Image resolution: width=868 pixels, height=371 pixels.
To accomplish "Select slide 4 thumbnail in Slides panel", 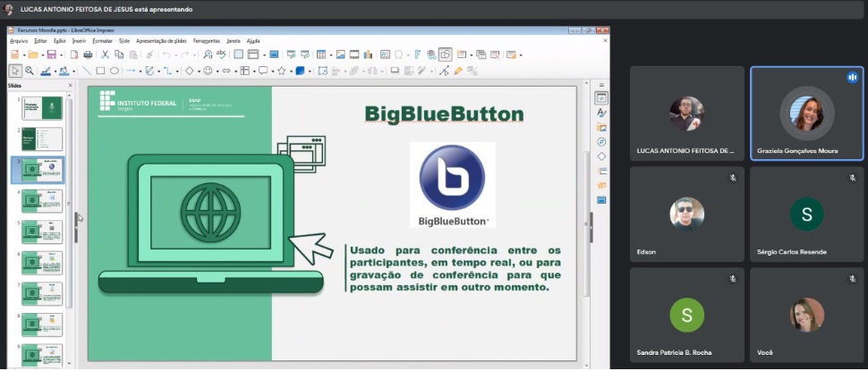I will (x=42, y=201).
